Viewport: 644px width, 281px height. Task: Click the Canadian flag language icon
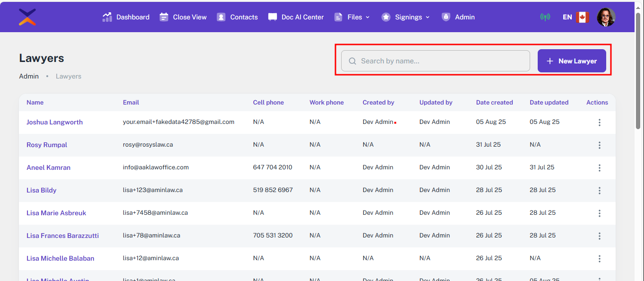583,17
